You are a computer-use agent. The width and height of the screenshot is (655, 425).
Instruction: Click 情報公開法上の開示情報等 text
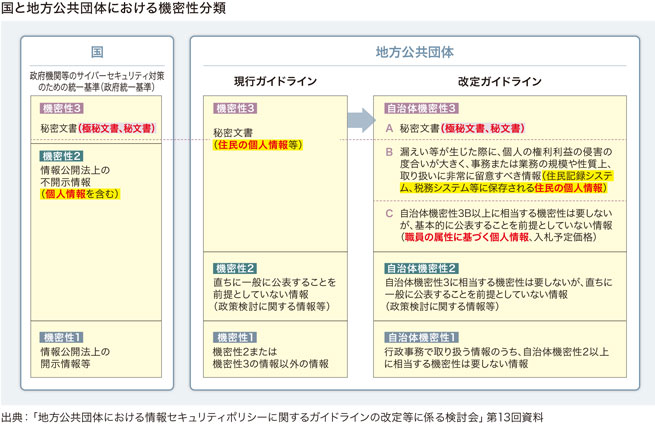[x=75, y=358]
